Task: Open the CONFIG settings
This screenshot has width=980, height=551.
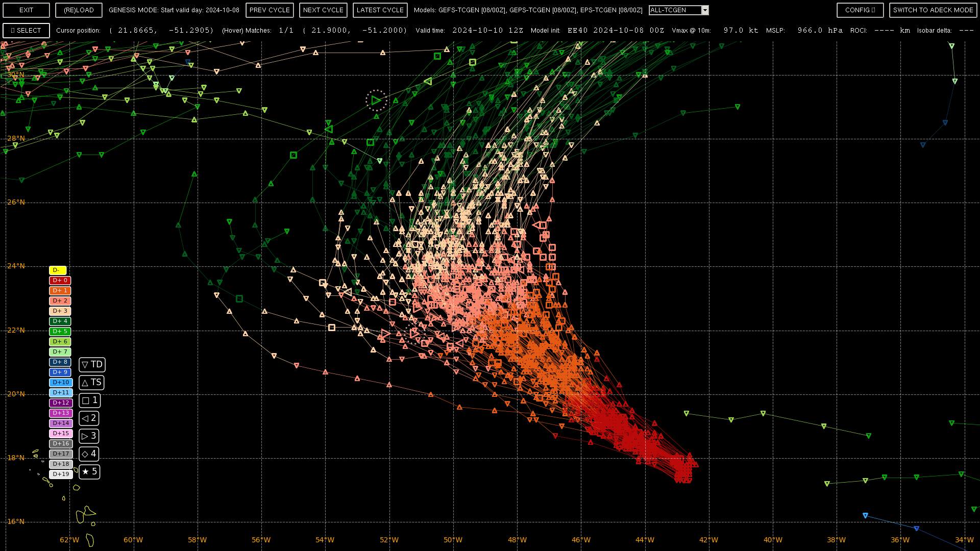Action: tap(860, 10)
